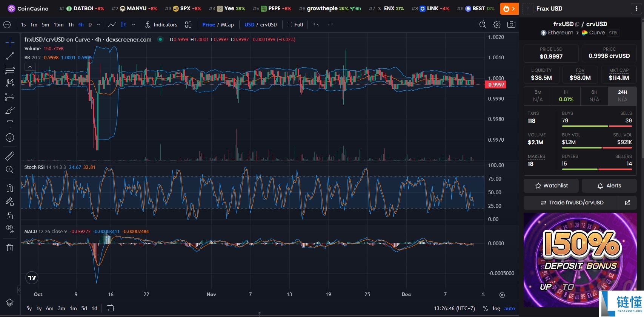This screenshot has height=317, width=644.
Task: Select the patterns drawing tool
Action: pyautogui.click(x=10, y=83)
